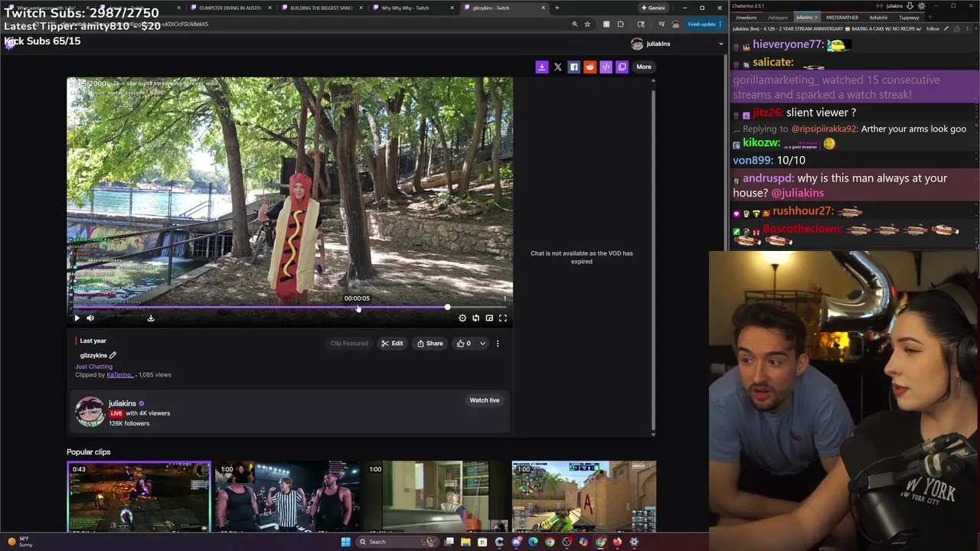
Task: Click the juliakins channel name link
Action: 122,403
